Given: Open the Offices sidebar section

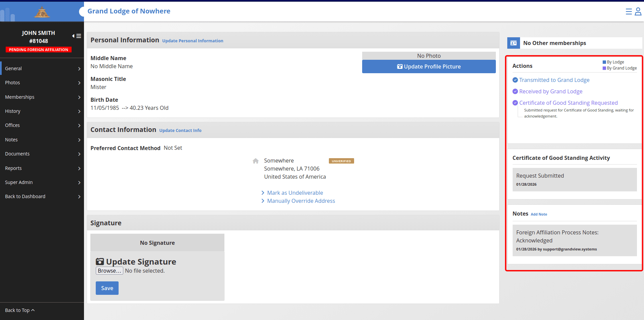Looking at the screenshot, I should tap(42, 125).
